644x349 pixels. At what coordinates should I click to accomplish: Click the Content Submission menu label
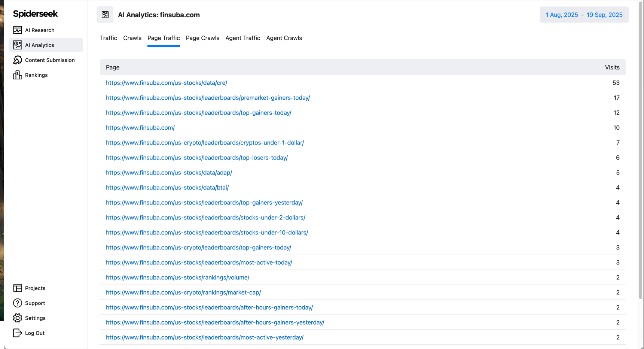[50, 60]
